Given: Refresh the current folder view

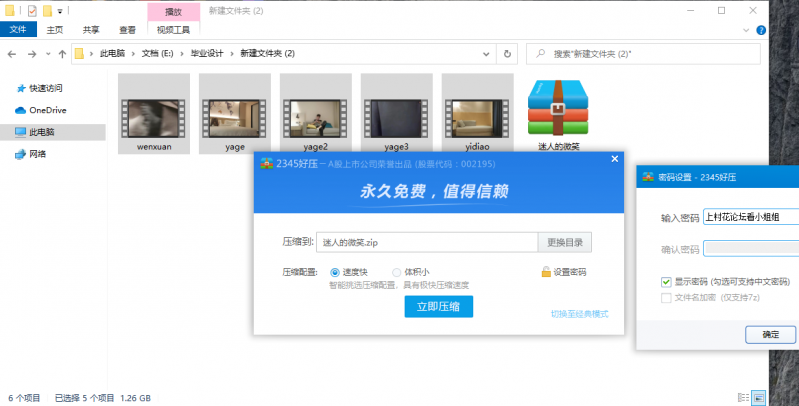Looking at the screenshot, I should click(508, 53).
